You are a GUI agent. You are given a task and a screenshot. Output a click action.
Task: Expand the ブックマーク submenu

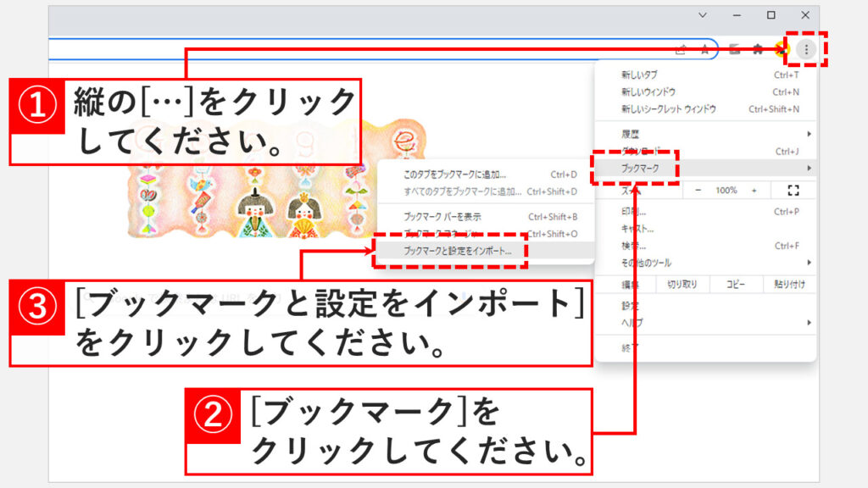coord(705,169)
